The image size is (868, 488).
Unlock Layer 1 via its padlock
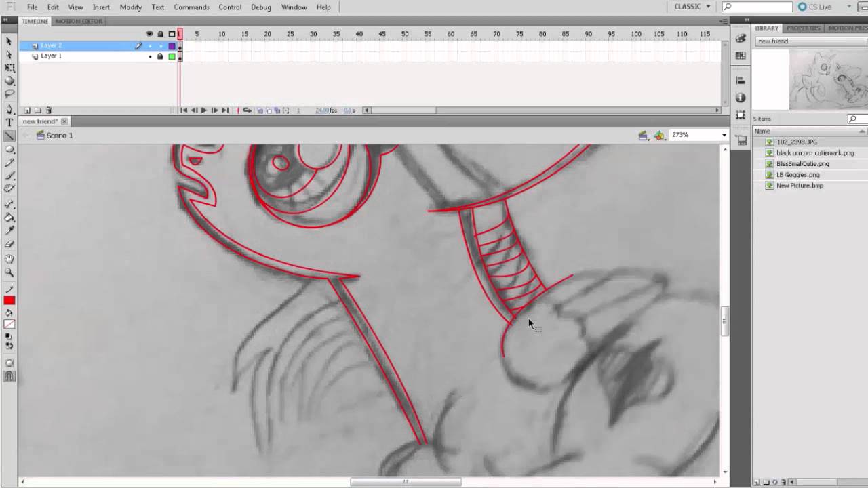pyautogui.click(x=160, y=56)
